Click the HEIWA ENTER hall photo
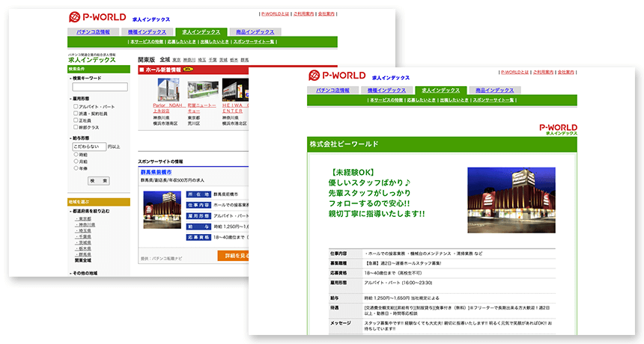This screenshot has width=644, height=344. pyautogui.click(x=234, y=88)
